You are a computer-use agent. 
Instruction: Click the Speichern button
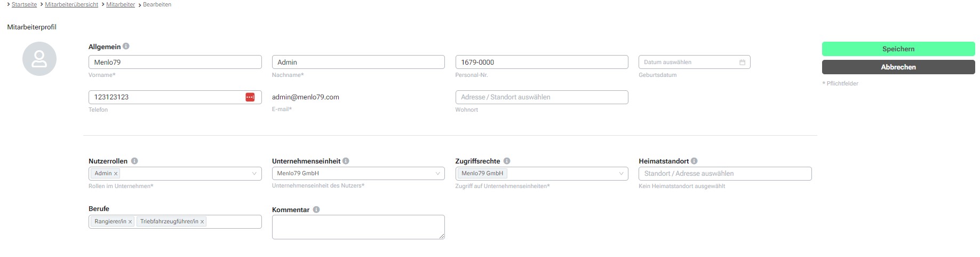[898, 49]
